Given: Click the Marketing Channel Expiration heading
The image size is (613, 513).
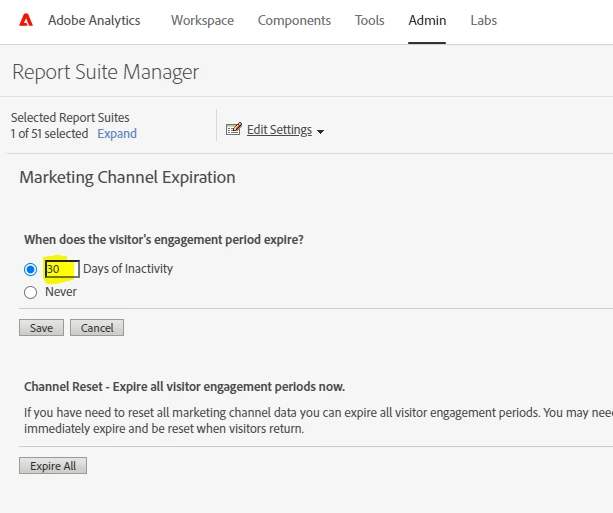Looking at the screenshot, I should click(127, 178).
